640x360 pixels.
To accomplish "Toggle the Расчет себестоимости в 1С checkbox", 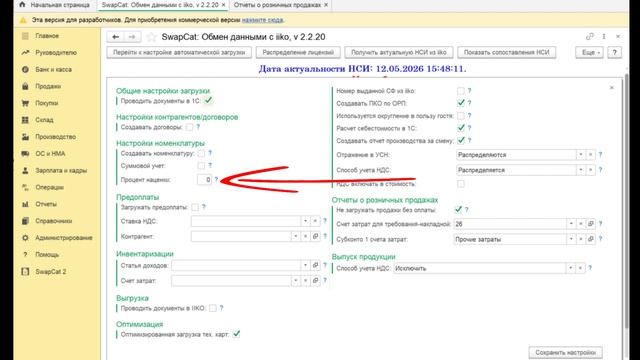I will coord(461,128).
